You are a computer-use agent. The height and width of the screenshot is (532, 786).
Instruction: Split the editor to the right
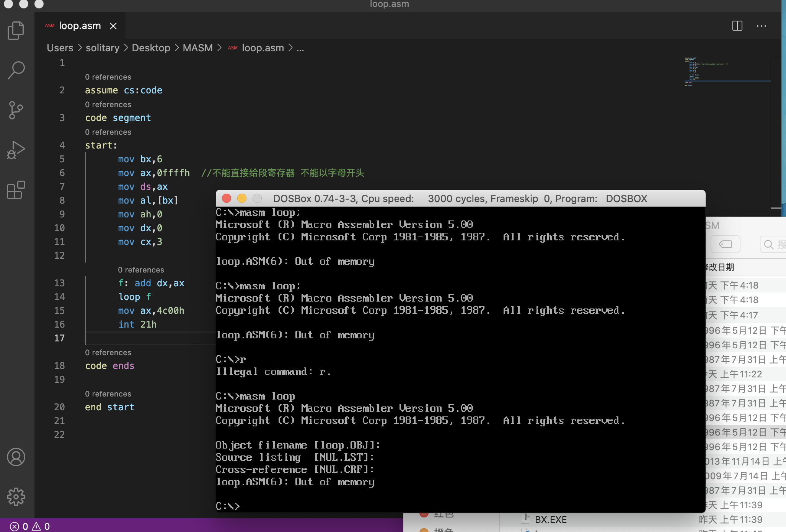[737, 26]
